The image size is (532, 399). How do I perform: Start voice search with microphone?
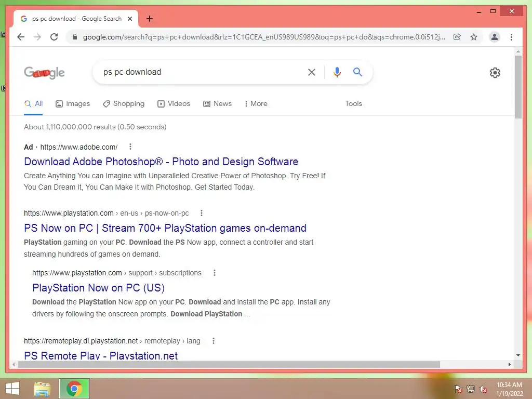[337, 72]
